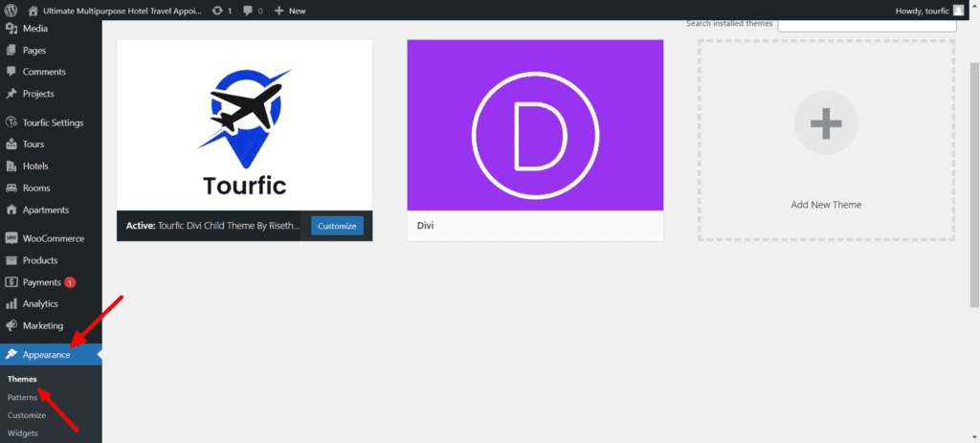Open the Payments menu label

point(42,282)
